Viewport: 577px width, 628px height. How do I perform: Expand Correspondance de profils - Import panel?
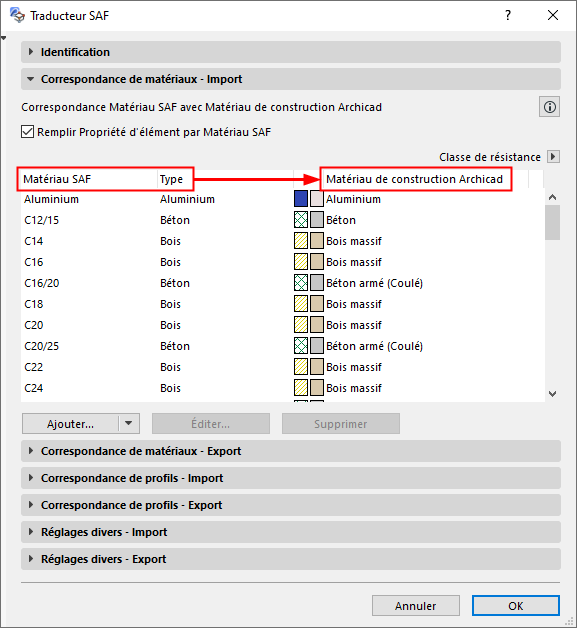click(291, 478)
